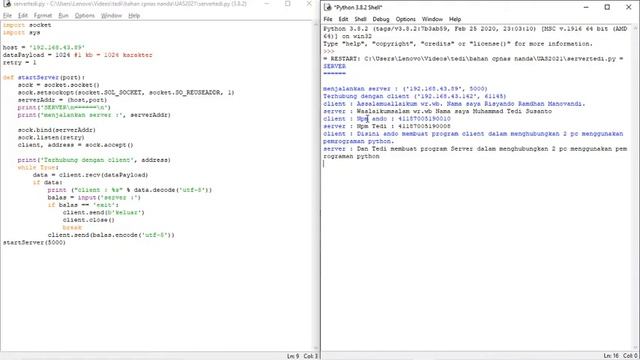The image size is (640, 360).
Task: Click the 'dataPayload = 1024' line
Action: (x=78, y=55)
